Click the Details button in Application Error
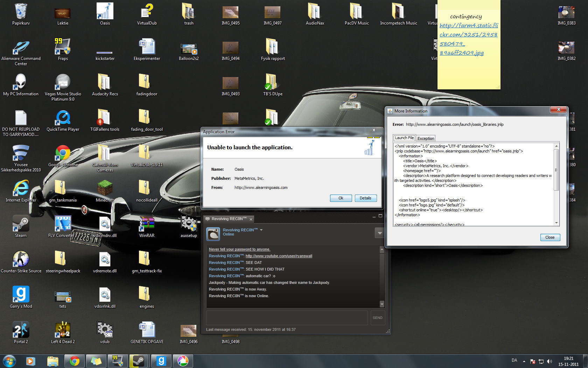Screen dimensions: 588x368 pos(365,198)
